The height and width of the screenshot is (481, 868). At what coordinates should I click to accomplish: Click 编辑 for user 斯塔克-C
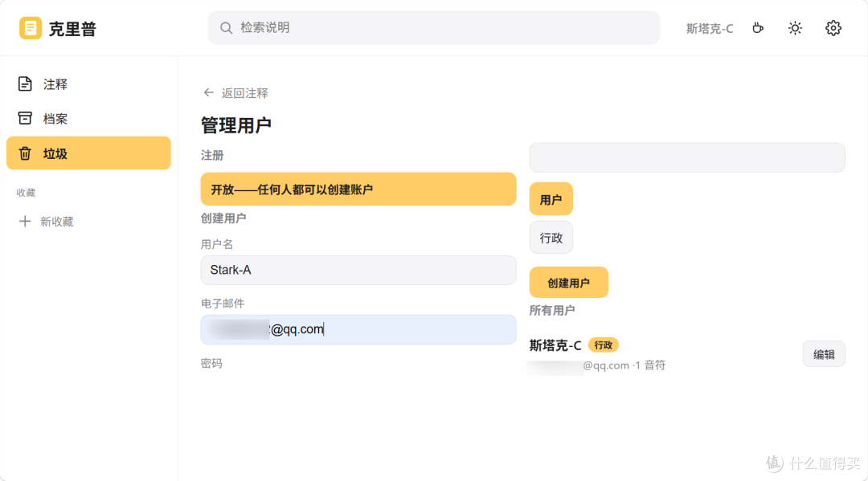coord(824,354)
